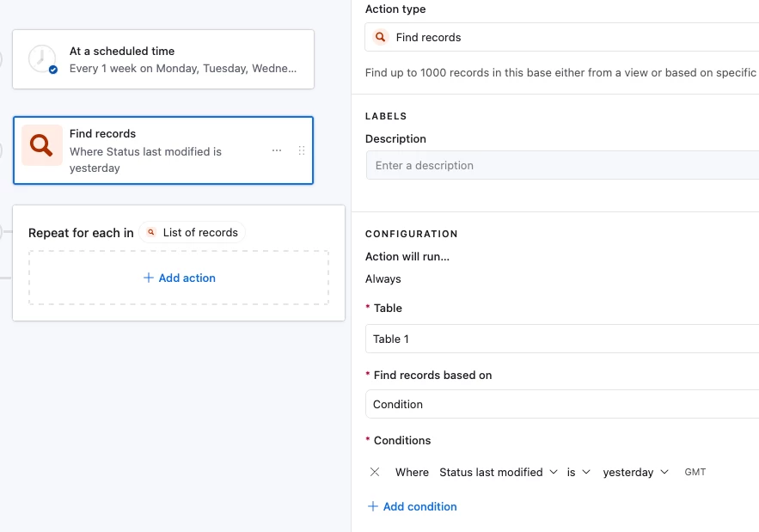Screen dimensions: 759x532
Task: Open the 'yesterday' date value dropdown
Action: tap(635, 472)
